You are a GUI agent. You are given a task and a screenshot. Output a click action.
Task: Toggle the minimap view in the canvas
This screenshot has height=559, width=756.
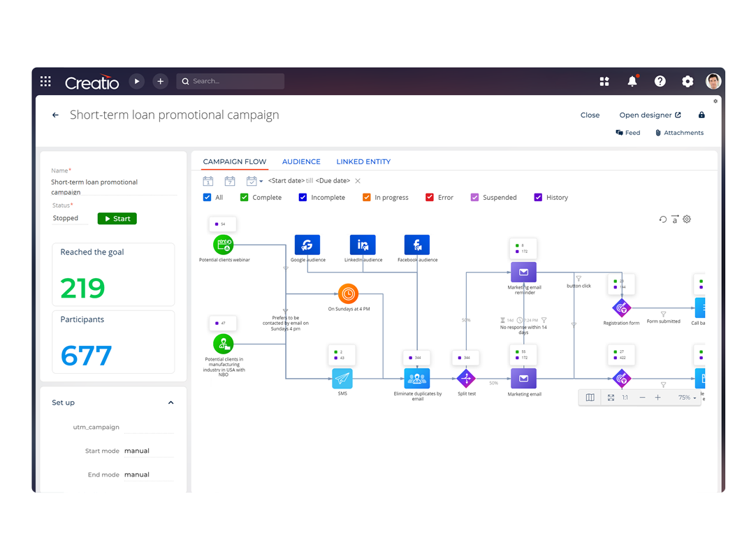tap(590, 397)
